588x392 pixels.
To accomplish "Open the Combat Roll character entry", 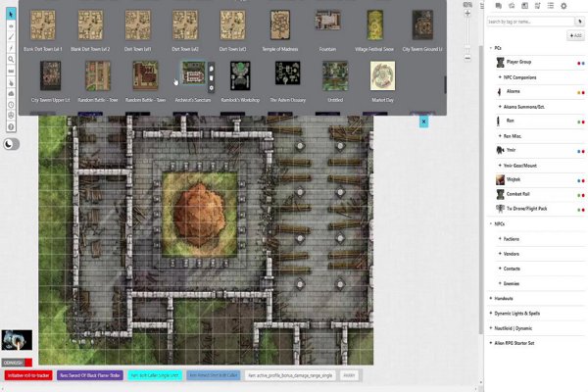I will [539, 194].
